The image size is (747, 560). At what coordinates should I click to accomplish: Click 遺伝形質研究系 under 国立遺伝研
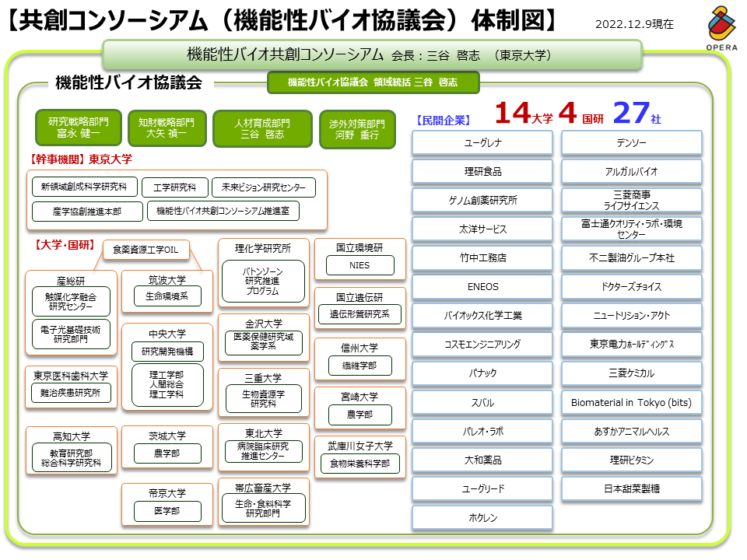coord(360,314)
